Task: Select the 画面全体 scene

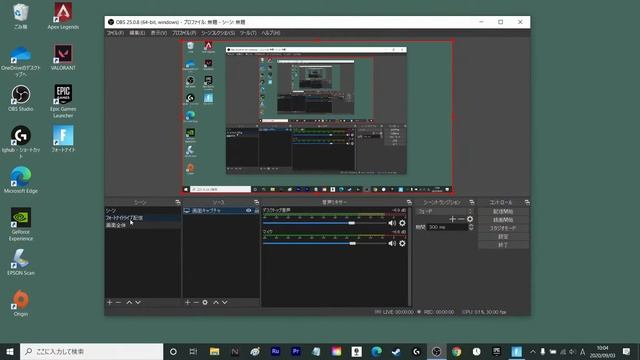Action: tap(142, 225)
